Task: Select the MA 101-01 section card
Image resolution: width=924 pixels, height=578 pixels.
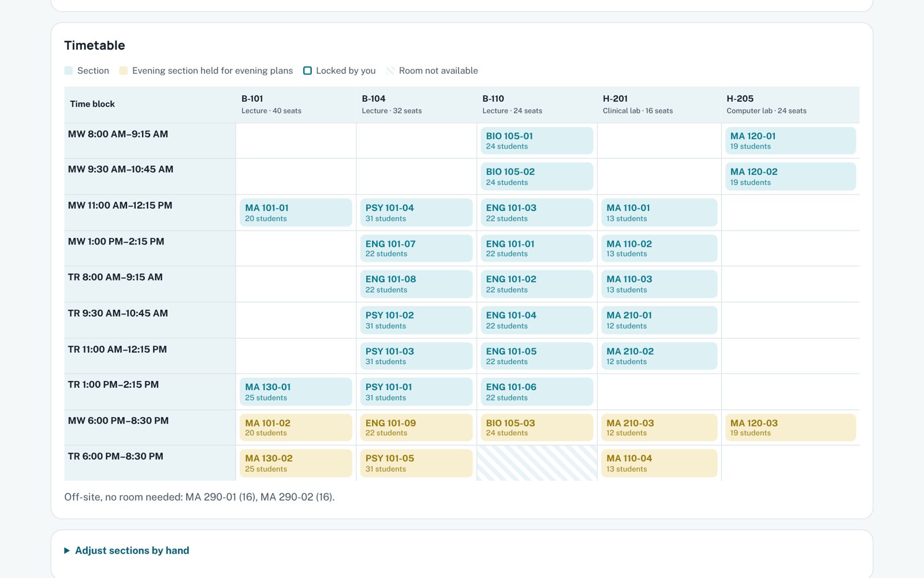Action: (x=296, y=213)
